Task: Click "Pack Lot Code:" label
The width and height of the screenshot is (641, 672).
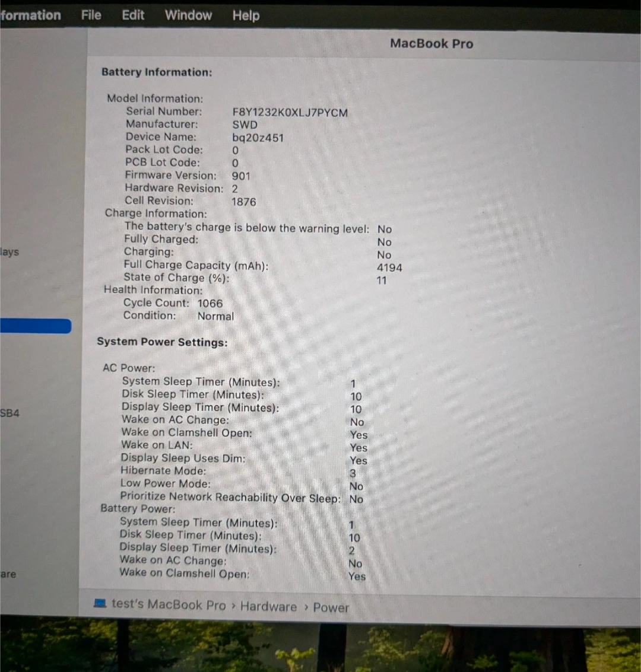Action: (x=164, y=149)
